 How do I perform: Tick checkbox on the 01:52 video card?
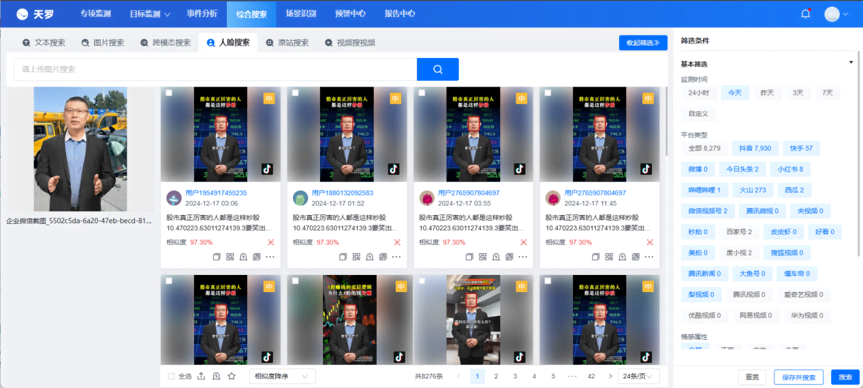coord(296,93)
